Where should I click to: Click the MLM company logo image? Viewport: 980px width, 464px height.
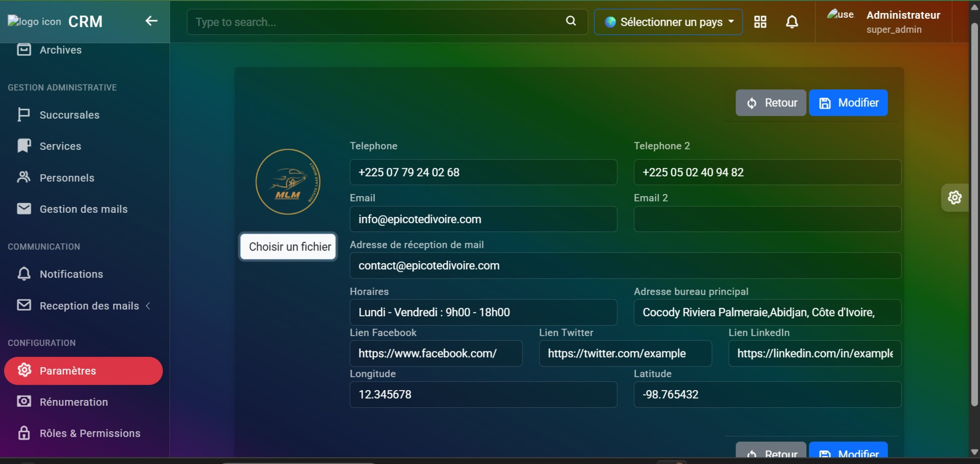tap(288, 182)
